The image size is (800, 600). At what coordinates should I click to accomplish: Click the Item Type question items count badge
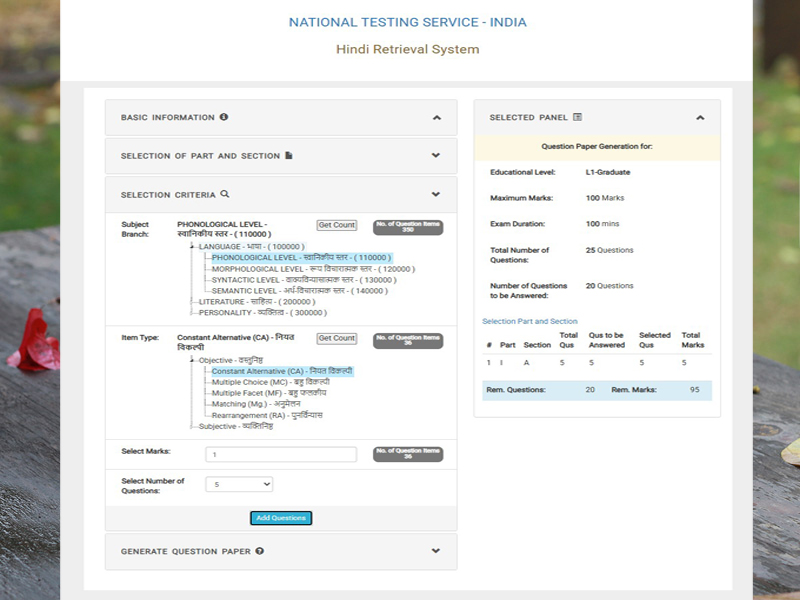(x=408, y=340)
